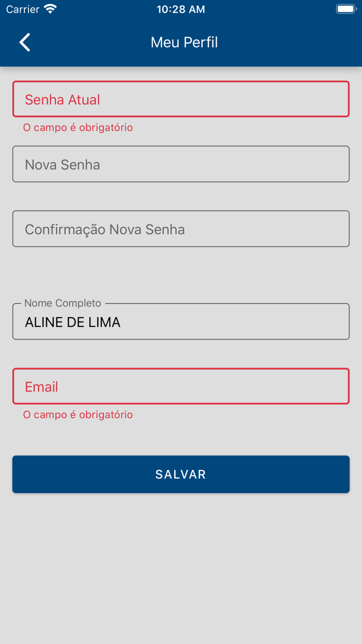Screen dimensions: 362x644
Task: Click the error message below Senha Atual
Action: coord(78,127)
